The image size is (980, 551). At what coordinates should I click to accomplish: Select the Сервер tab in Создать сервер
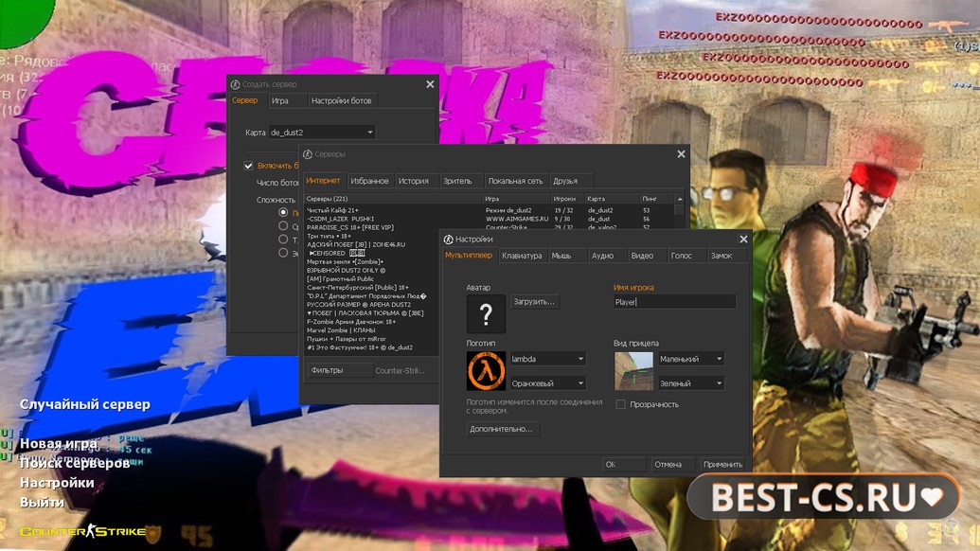pos(245,100)
